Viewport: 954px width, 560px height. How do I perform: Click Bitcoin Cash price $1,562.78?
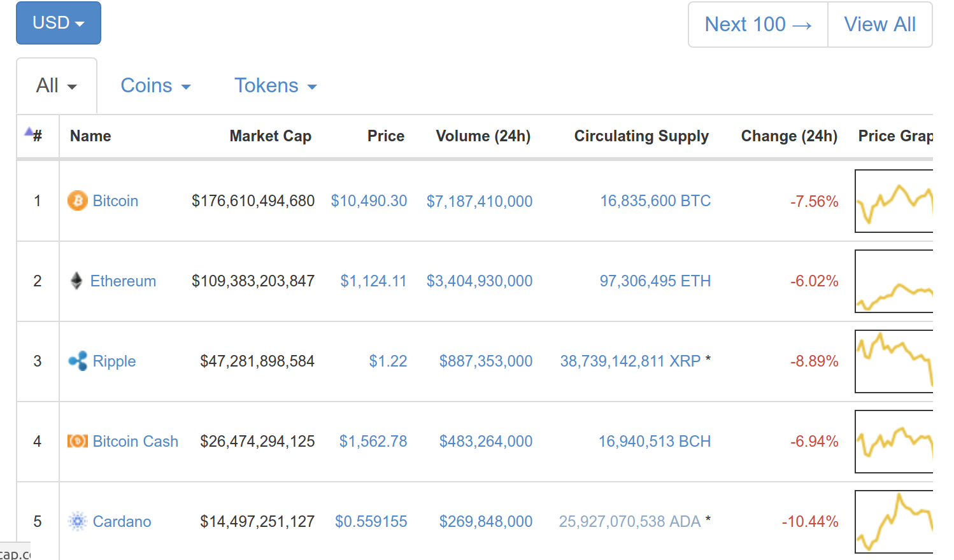tap(373, 442)
